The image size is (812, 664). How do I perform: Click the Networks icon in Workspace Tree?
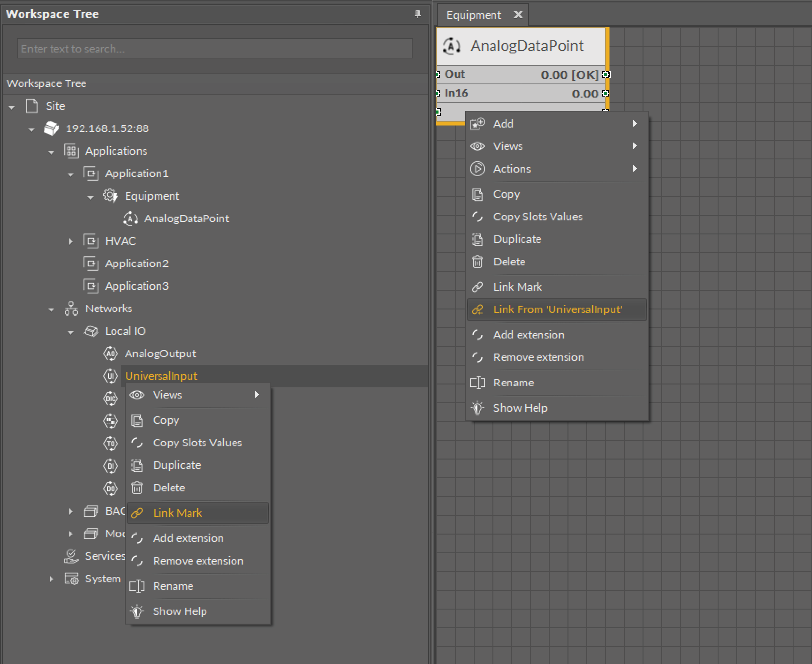coord(71,308)
